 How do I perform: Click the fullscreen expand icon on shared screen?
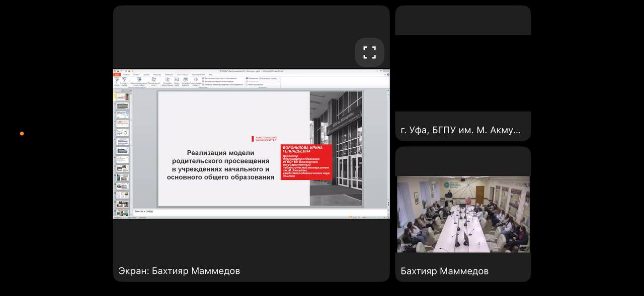click(x=370, y=52)
